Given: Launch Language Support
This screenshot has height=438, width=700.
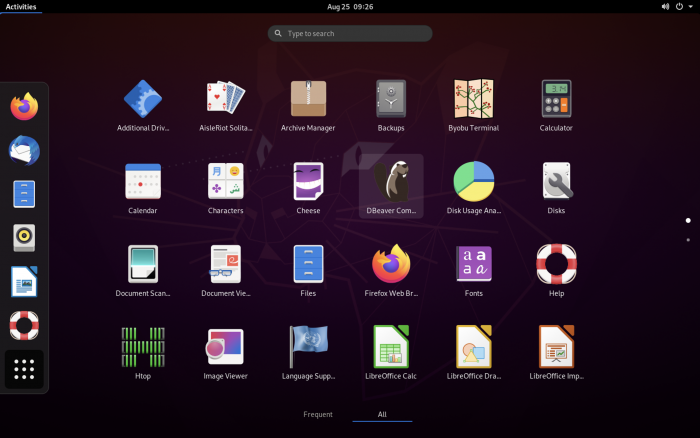Looking at the screenshot, I should point(308,353).
